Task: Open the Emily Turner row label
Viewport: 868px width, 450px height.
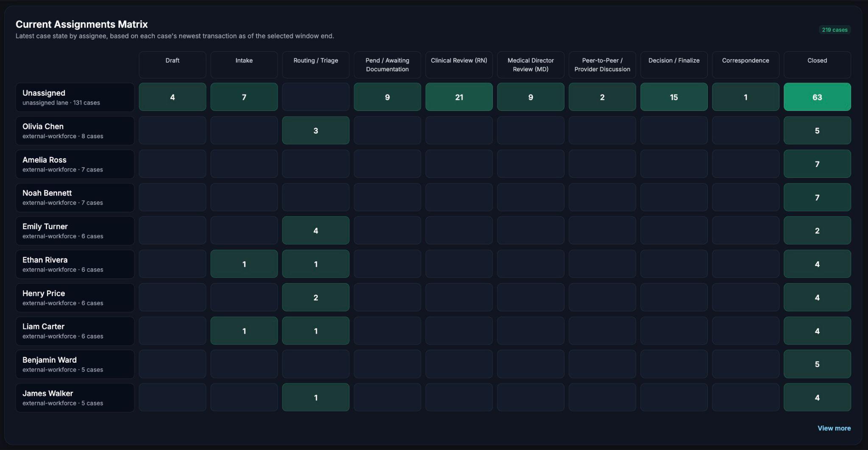Action: (75, 231)
